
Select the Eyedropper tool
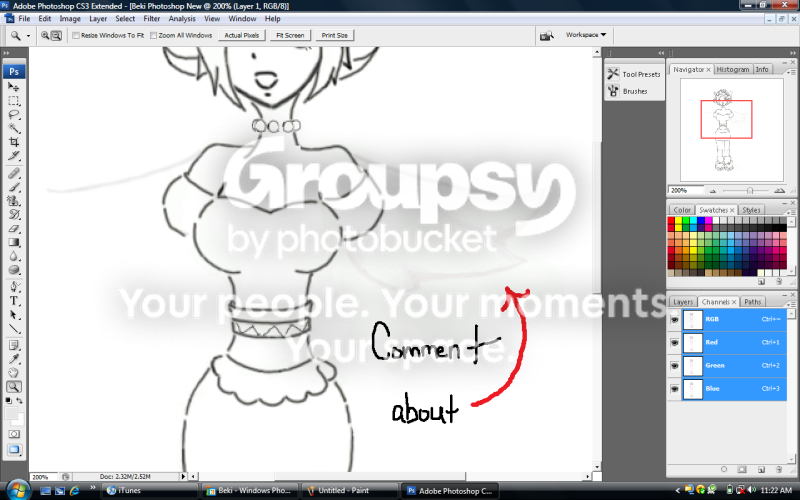[x=14, y=359]
